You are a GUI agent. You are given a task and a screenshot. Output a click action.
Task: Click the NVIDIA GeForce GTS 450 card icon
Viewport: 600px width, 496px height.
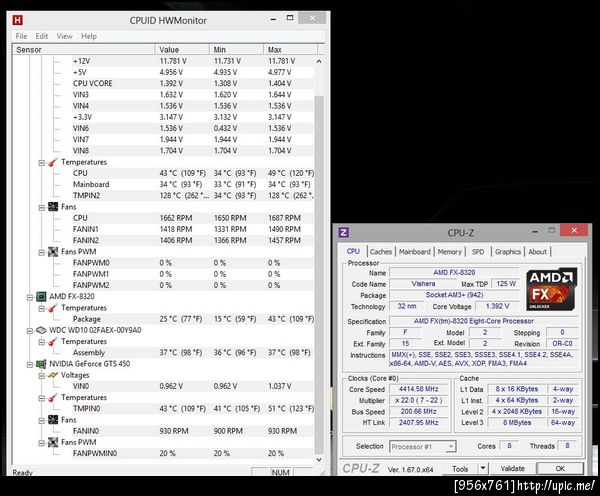click(41, 364)
